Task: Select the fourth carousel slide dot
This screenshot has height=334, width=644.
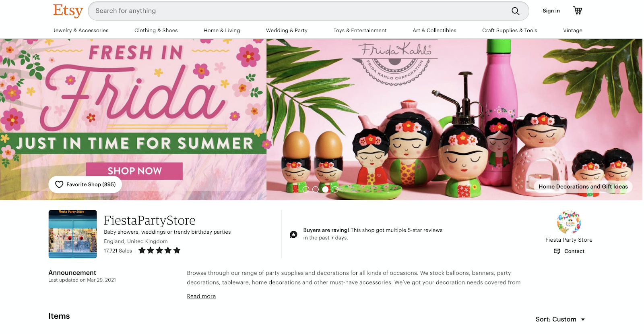Action: point(335,189)
